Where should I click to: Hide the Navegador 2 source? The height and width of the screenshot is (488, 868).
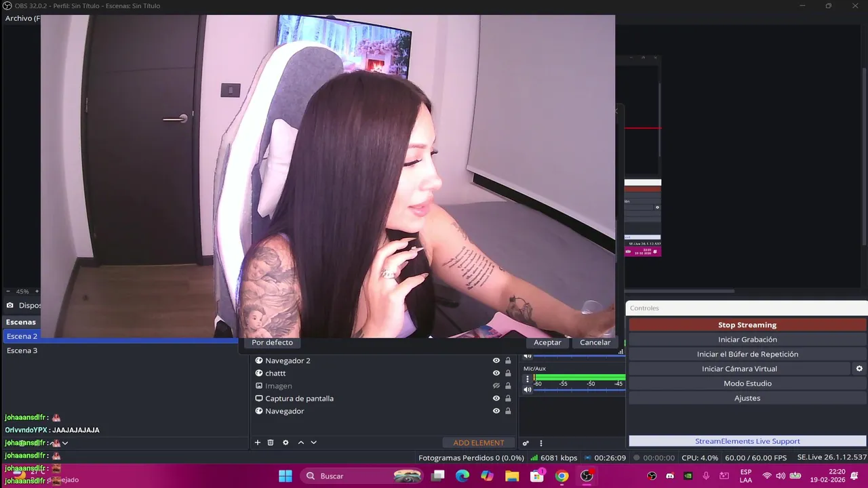pyautogui.click(x=496, y=361)
